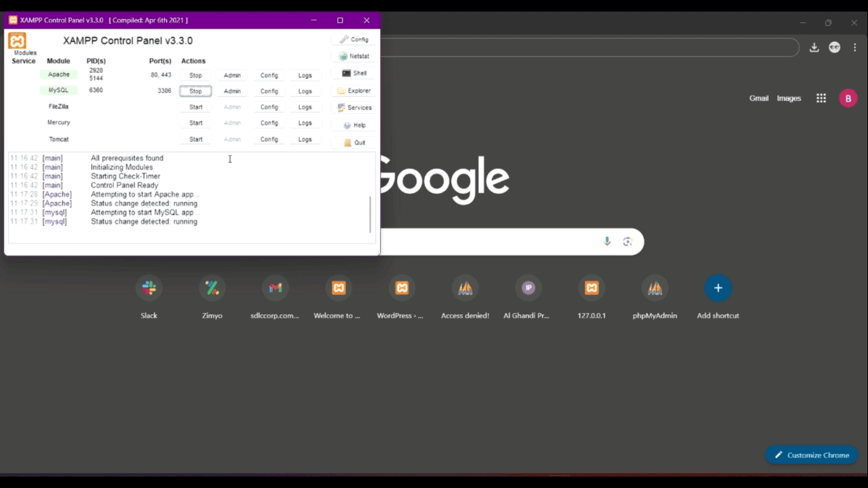Viewport: 868px width, 488px height.
Task: Open Tomcat Config menu
Action: 269,139
